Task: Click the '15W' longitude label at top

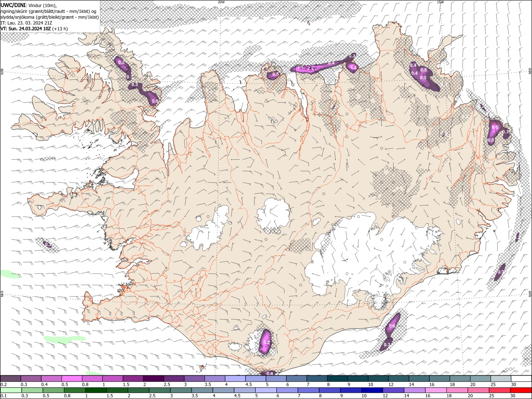Action: point(440,2)
